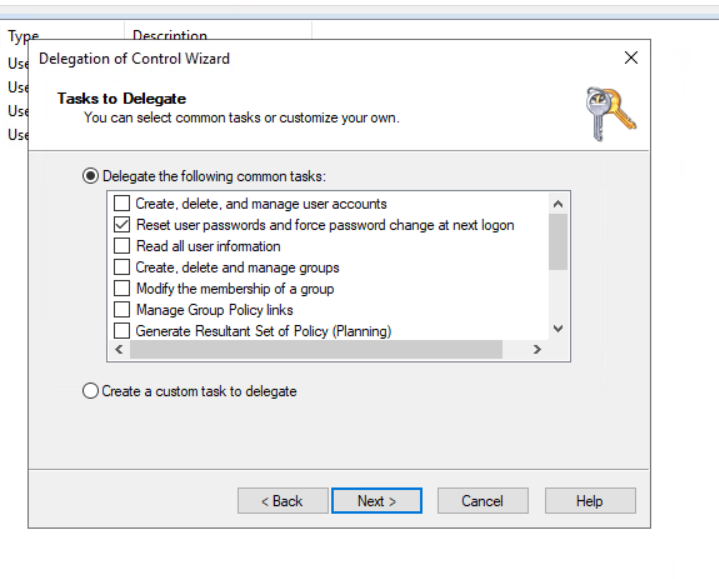Select Create a custom task to delegate
Screen dimensions: 719x579
click(90, 391)
